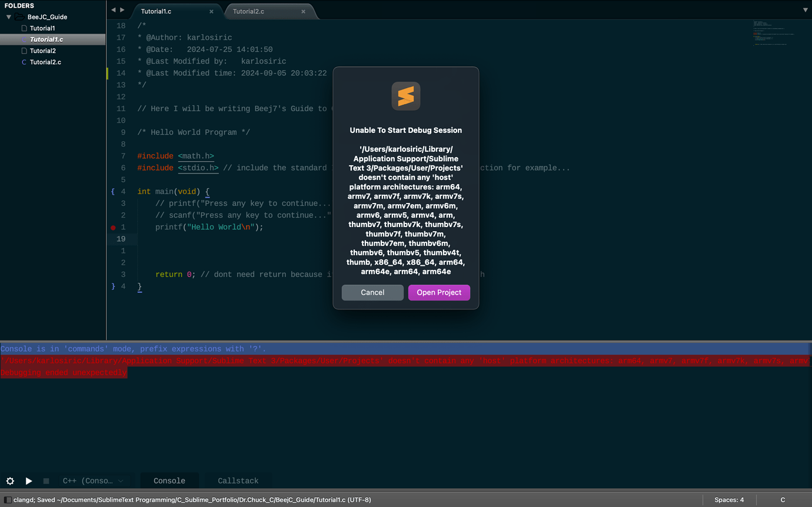This screenshot has height=507, width=812.
Task: Fold main function at opening brace marker
Action: (113, 192)
